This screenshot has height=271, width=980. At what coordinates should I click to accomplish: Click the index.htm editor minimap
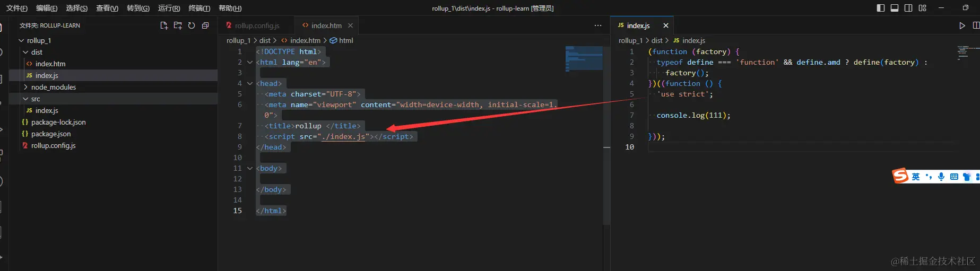[x=584, y=58]
